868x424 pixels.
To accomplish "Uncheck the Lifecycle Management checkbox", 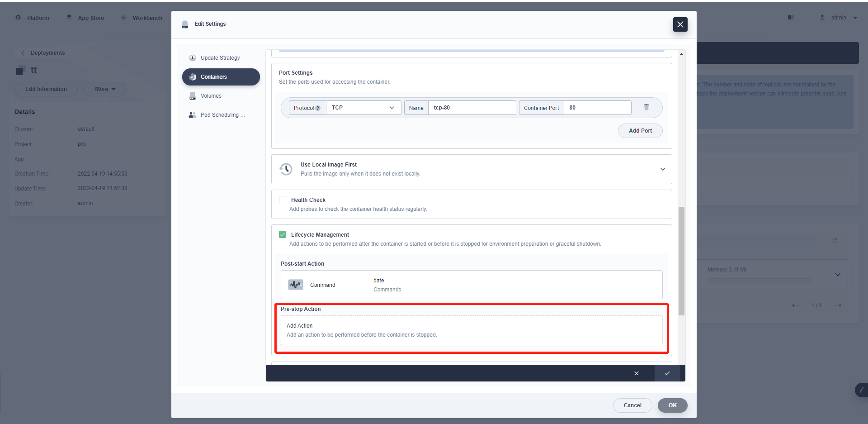I will pos(283,234).
